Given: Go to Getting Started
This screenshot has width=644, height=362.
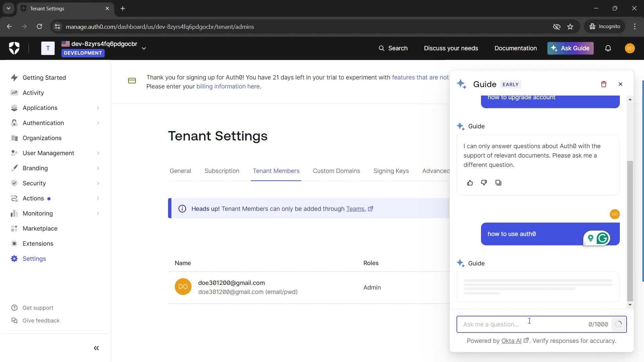Looking at the screenshot, I should tap(44, 78).
